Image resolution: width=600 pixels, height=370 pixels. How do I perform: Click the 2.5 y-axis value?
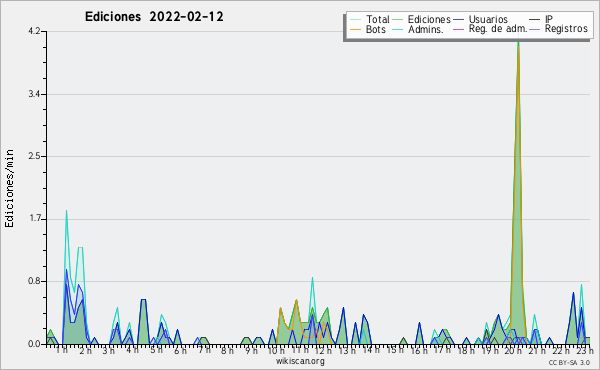click(x=34, y=156)
